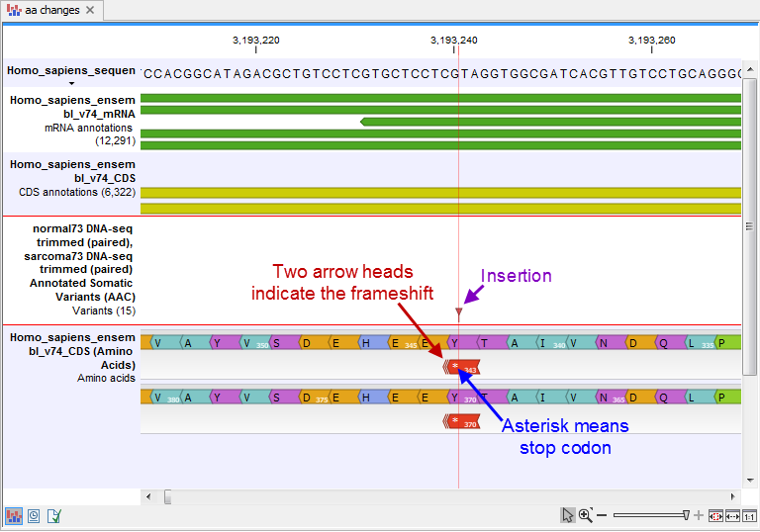Click the zoom in plus icon

(700, 515)
